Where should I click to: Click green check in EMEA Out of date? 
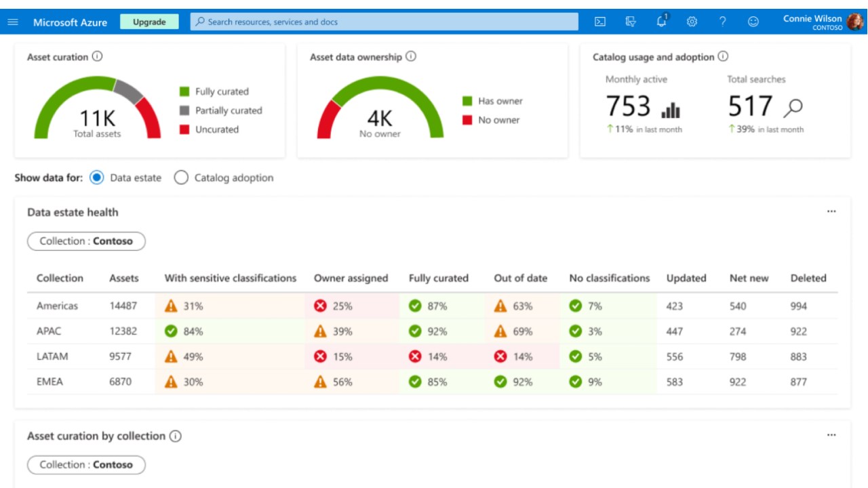tap(500, 382)
